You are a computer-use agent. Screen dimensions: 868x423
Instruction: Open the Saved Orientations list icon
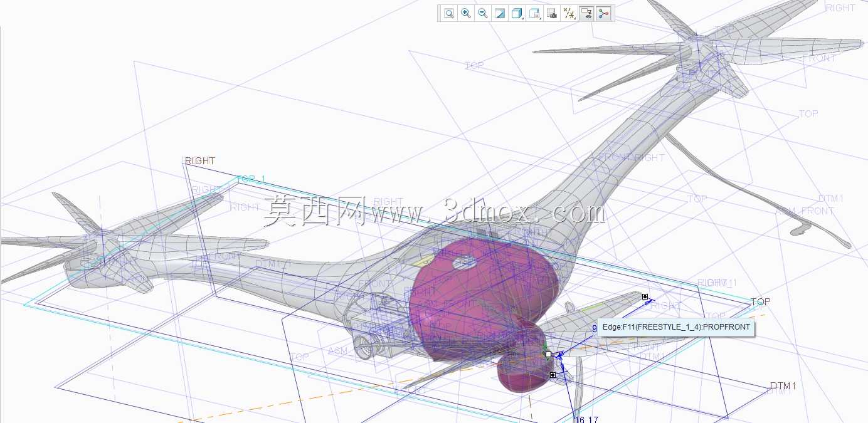pos(535,13)
